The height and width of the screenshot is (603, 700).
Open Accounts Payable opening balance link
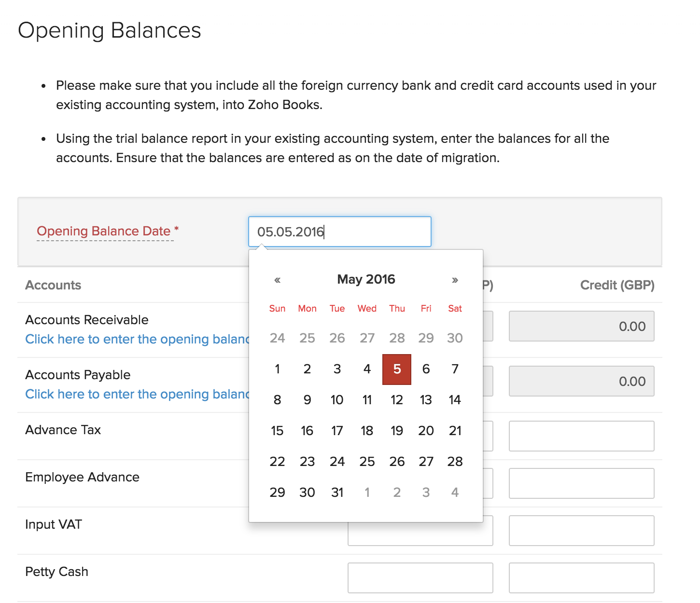coord(137,394)
